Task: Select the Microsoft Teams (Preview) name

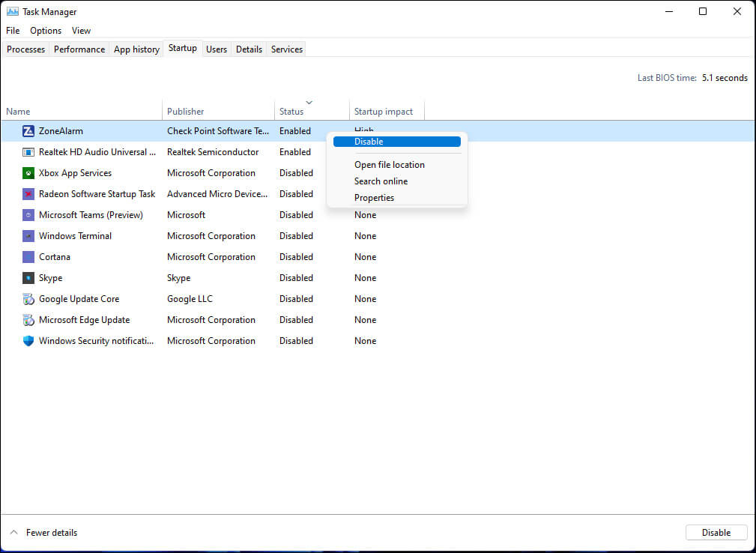Action: (x=91, y=215)
